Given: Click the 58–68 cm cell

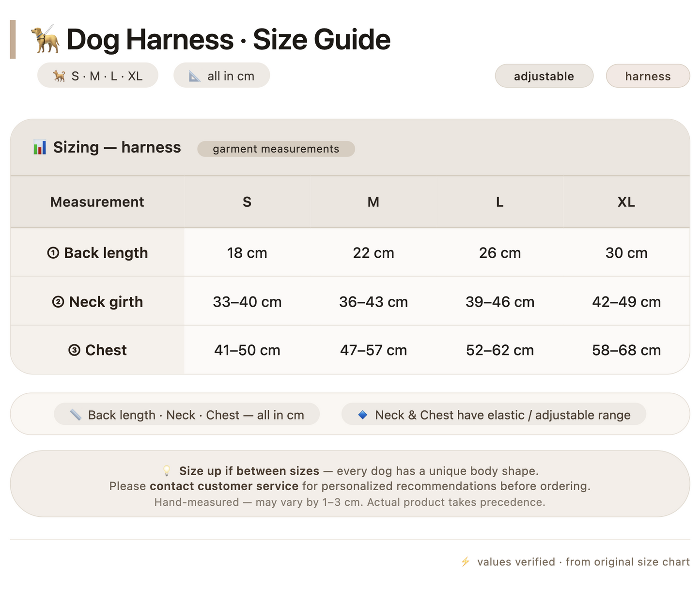Looking at the screenshot, I should click(x=626, y=350).
